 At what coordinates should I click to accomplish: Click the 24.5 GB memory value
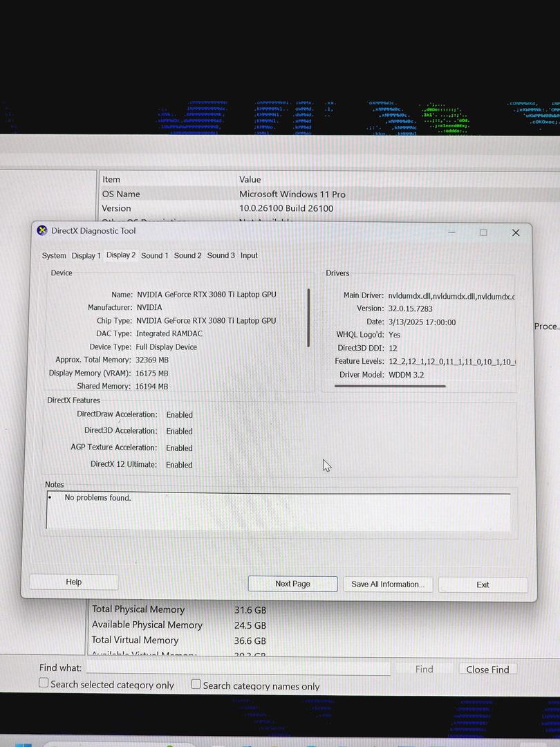coord(250,625)
